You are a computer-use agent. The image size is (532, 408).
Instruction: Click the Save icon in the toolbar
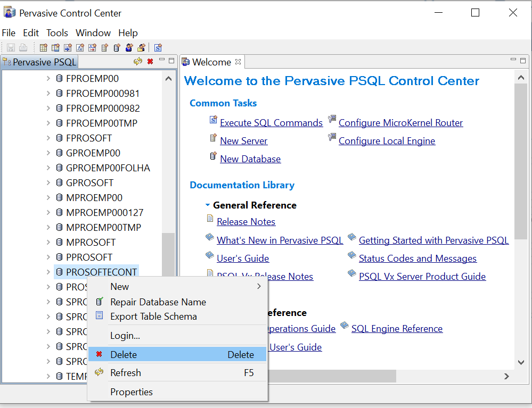[x=11, y=48]
